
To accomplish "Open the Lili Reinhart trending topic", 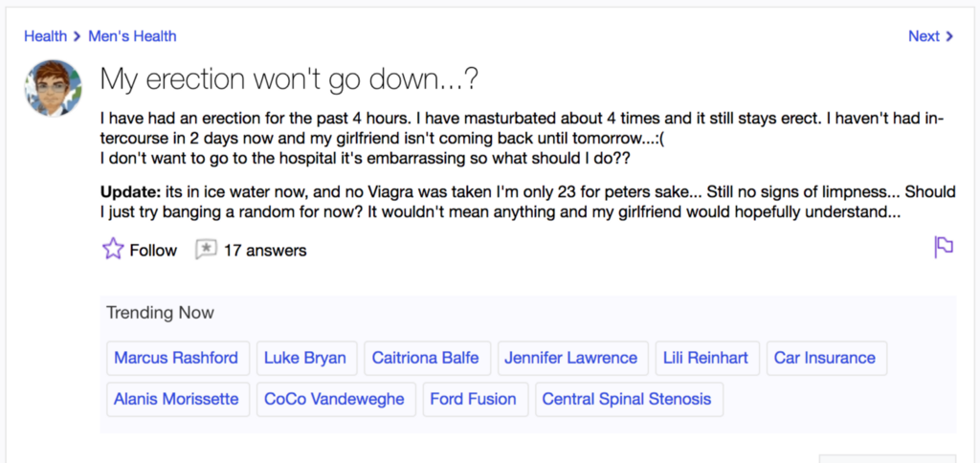I will pos(707,358).
